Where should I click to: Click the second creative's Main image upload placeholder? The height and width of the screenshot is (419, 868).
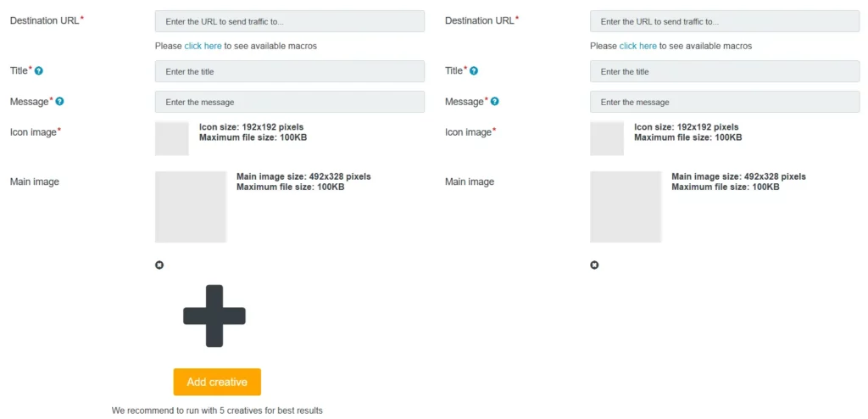626,207
